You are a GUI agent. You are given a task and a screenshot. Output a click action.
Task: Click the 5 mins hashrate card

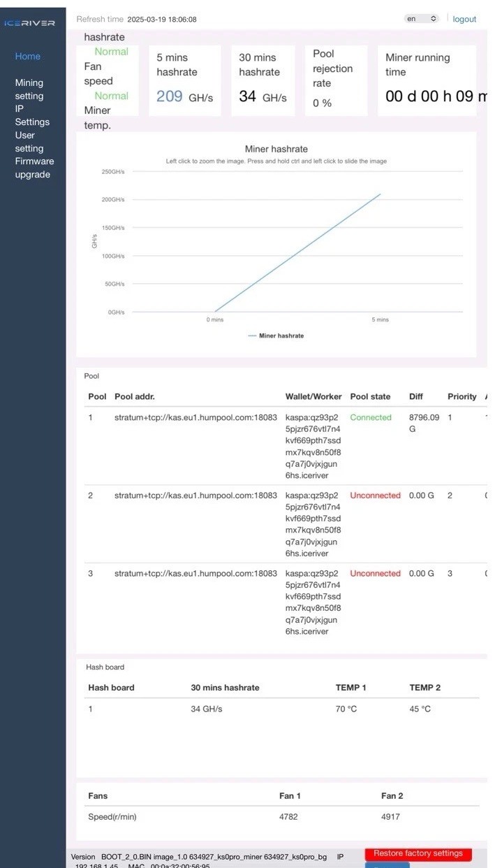[x=185, y=80]
